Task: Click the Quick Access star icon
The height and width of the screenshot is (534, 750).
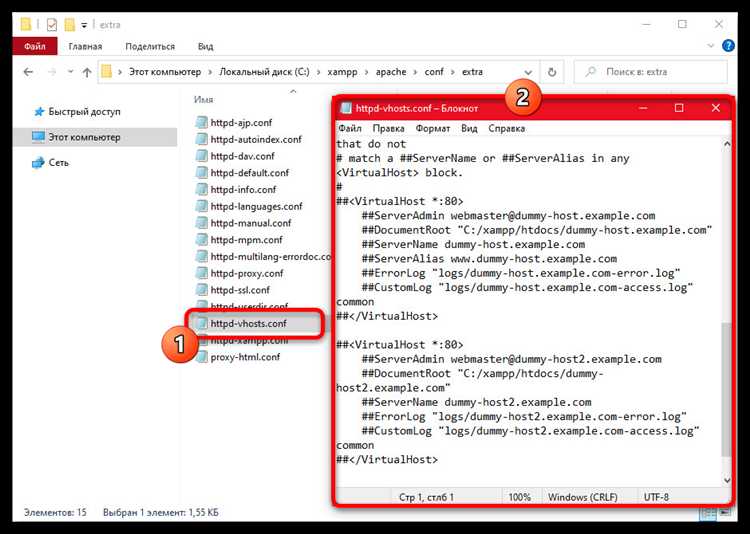Action: (39, 111)
